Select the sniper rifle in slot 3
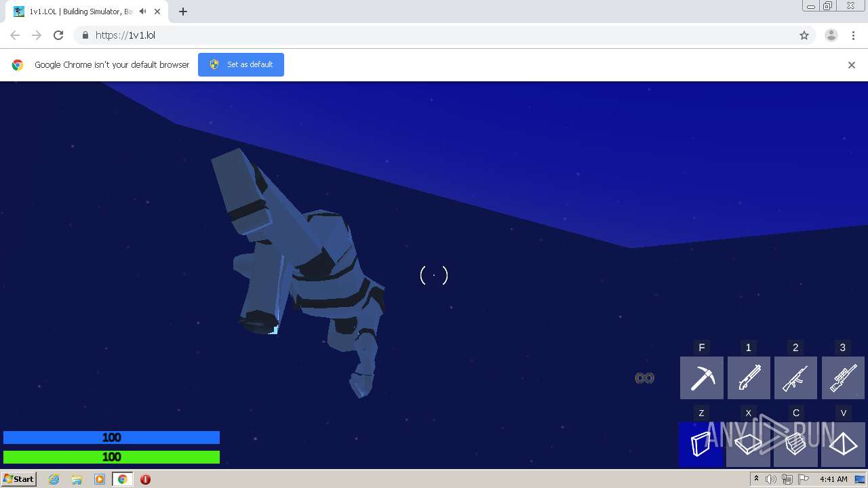The width and height of the screenshot is (868, 488). [843, 378]
